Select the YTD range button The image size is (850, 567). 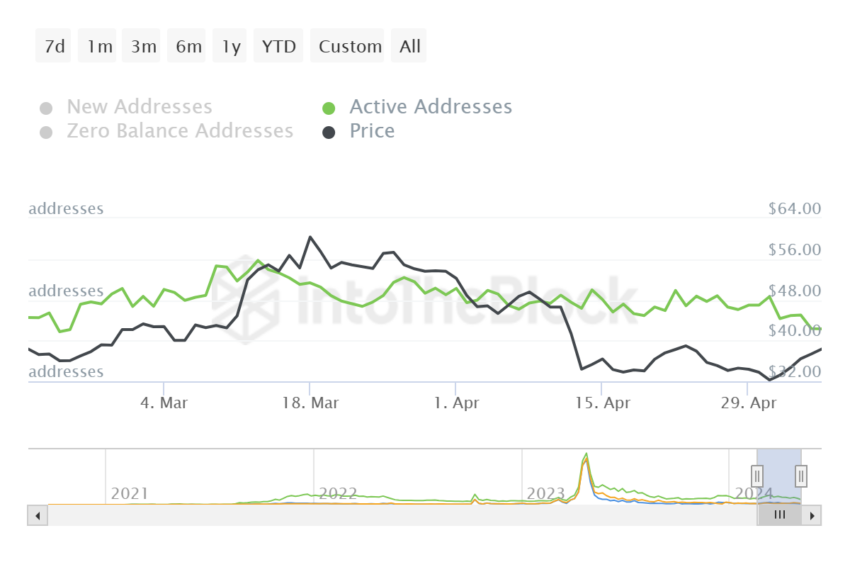click(278, 46)
